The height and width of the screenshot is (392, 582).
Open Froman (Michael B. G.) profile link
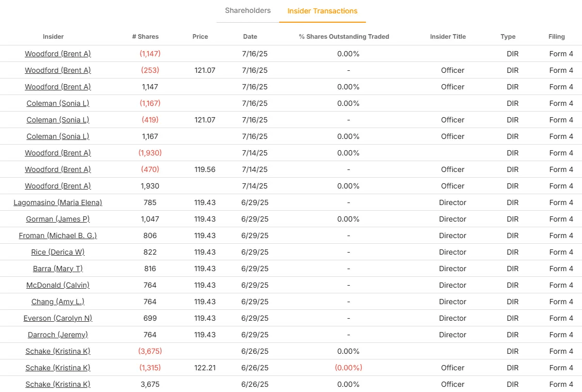click(x=58, y=236)
